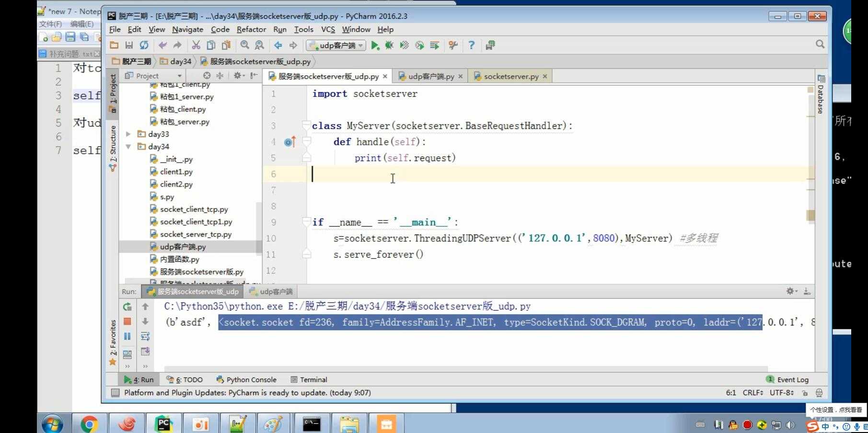Run udp客户端 with green play icon
This screenshot has width=868, height=433.
[x=375, y=45]
